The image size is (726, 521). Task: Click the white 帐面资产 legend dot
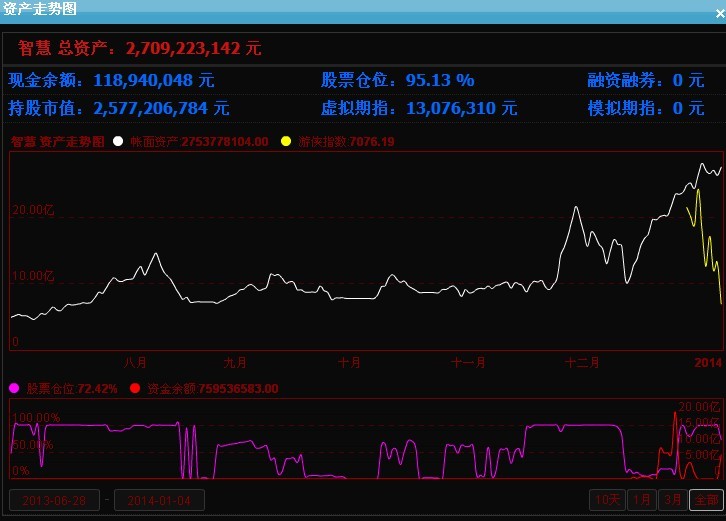pyautogui.click(x=118, y=142)
